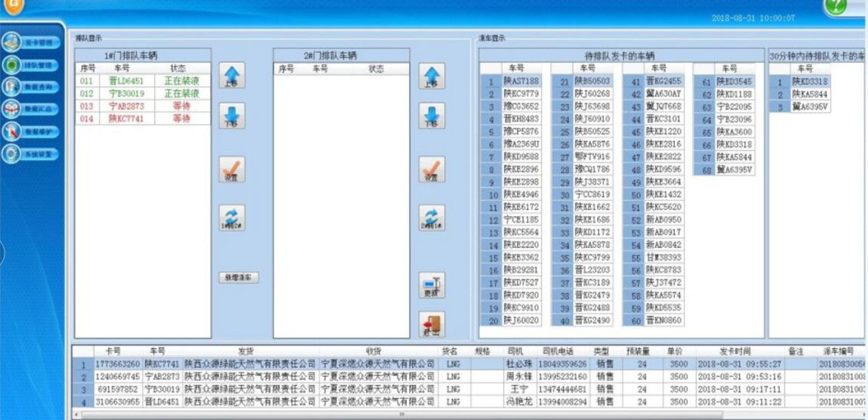The image size is (868, 420).
Task: Click the 下移 down arrow for gate 1 queue
Action: coord(232,118)
